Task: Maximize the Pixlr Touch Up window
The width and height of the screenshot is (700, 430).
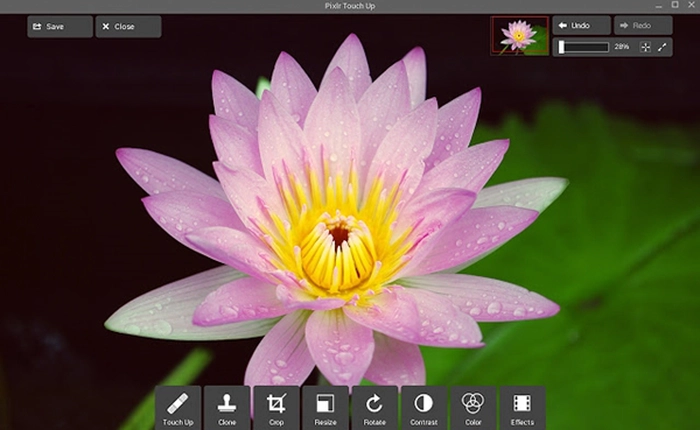Action: [x=675, y=5]
